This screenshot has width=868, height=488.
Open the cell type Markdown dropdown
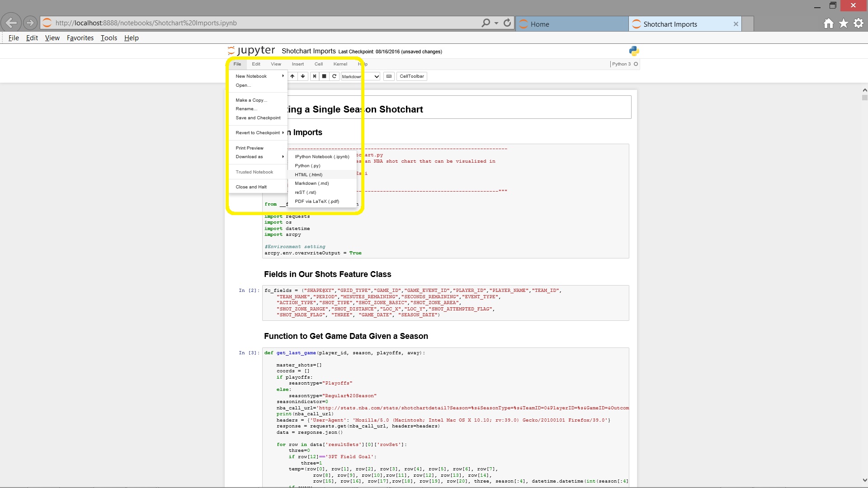point(360,76)
